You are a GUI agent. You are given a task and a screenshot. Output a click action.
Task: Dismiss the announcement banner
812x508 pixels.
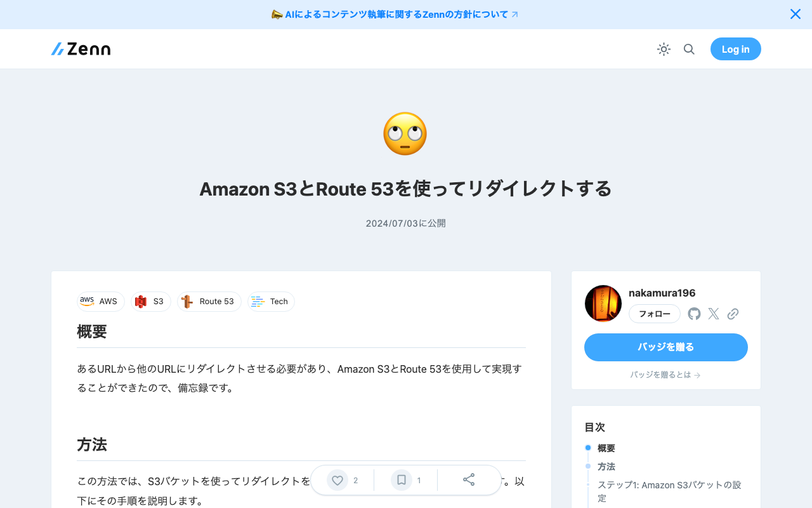795,13
